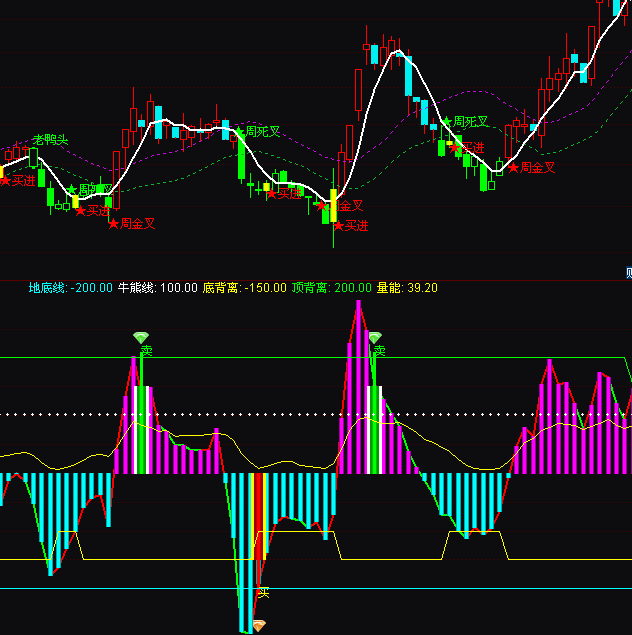Click the 量能 value 39.20
Viewport: 632px width, 635px height.
tap(419, 288)
